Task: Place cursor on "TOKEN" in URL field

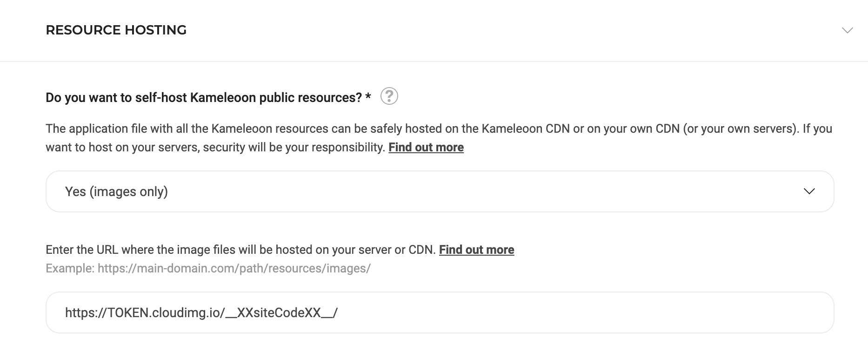Action: 128,313
